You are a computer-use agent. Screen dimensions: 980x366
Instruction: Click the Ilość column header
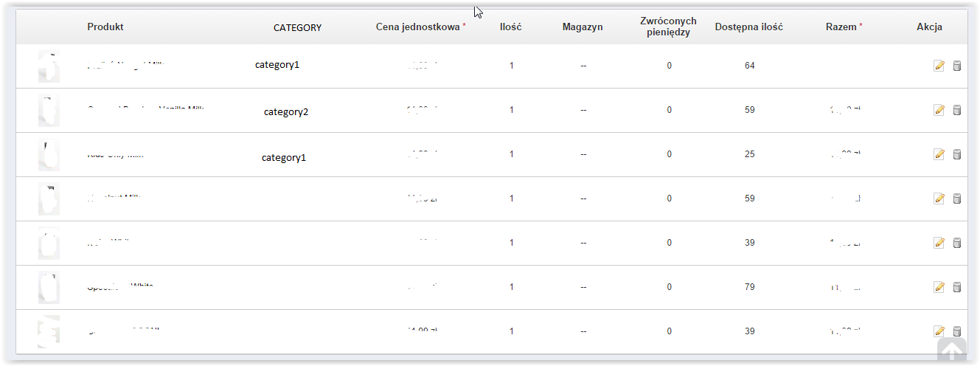(511, 27)
